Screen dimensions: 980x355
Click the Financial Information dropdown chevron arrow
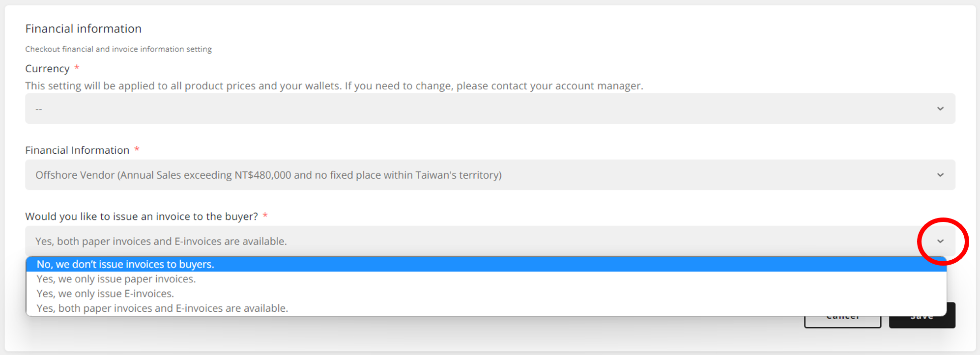tap(940, 175)
